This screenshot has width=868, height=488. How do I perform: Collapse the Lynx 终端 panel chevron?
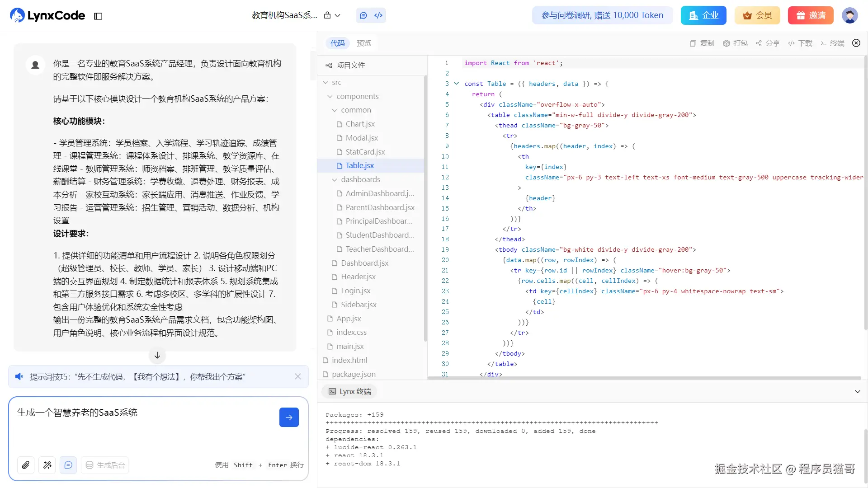pos(857,392)
